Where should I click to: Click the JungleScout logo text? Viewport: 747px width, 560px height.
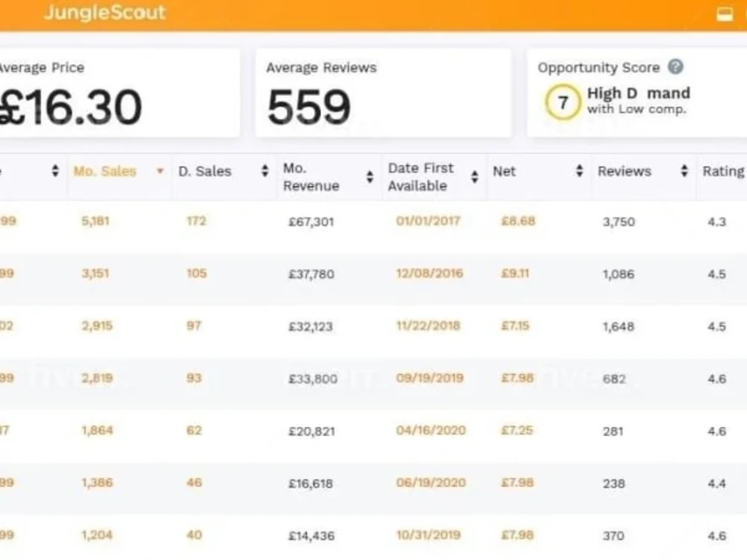(105, 12)
